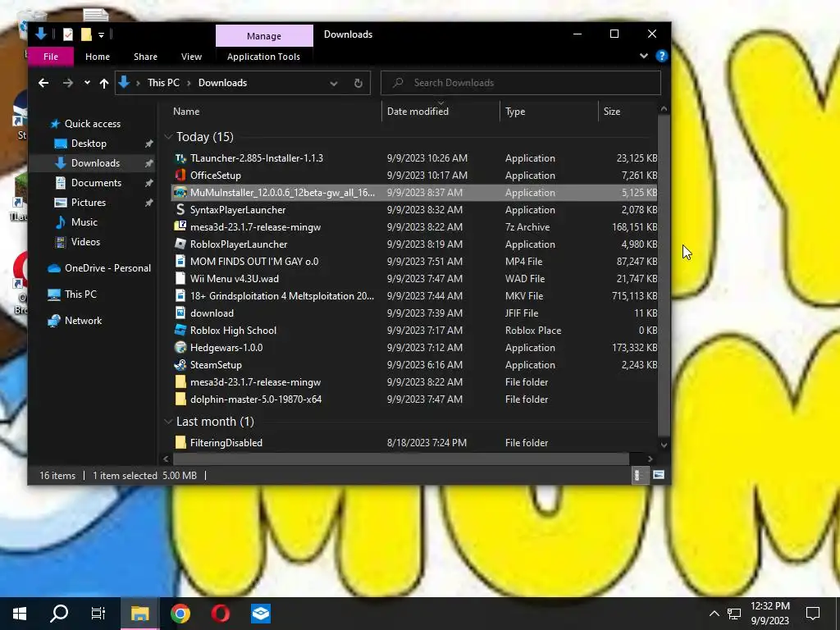This screenshot has width=840, height=630.
Task: Open Windows Start menu
Action: tap(20, 614)
